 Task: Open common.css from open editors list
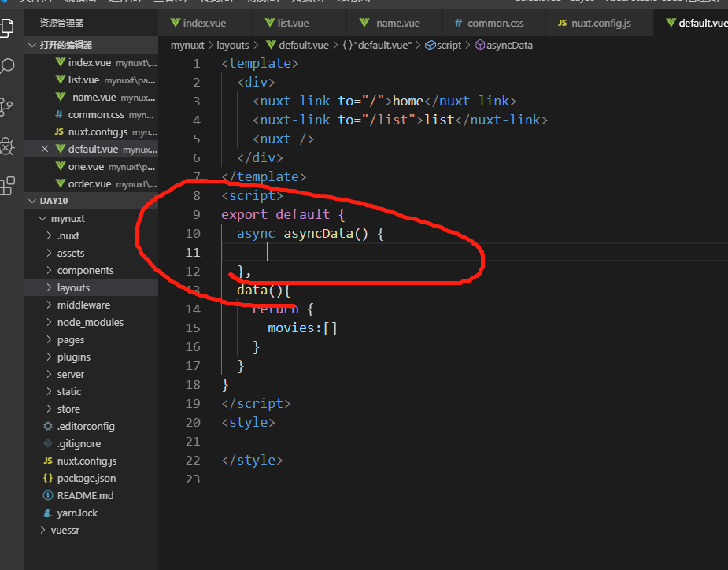point(91,114)
